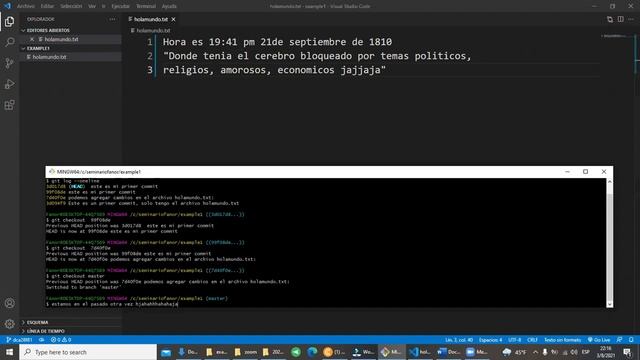Open the Ver menu
Screen dimensions: 640x360
[92, 6]
